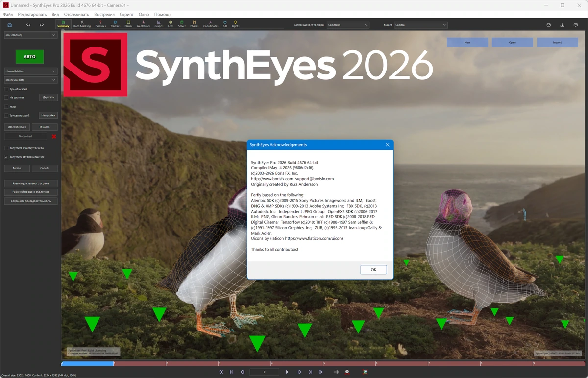
Task: Open the Trackers room
Action: tap(115, 24)
